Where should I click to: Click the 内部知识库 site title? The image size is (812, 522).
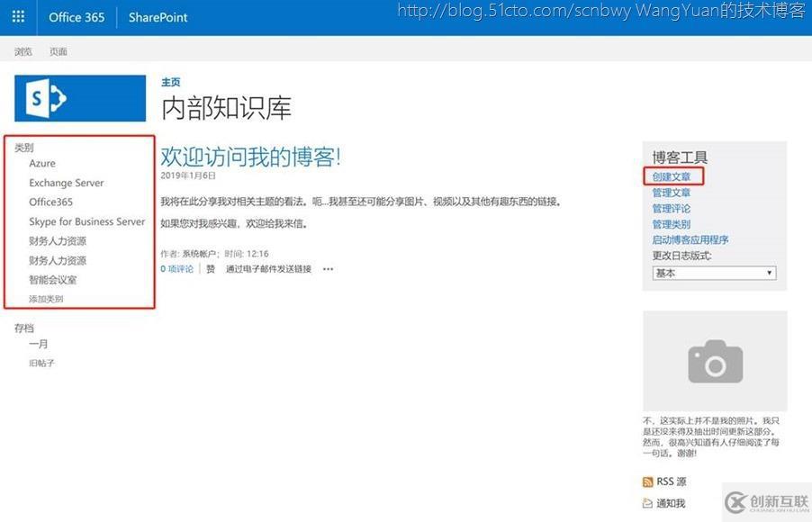(226, 108)
